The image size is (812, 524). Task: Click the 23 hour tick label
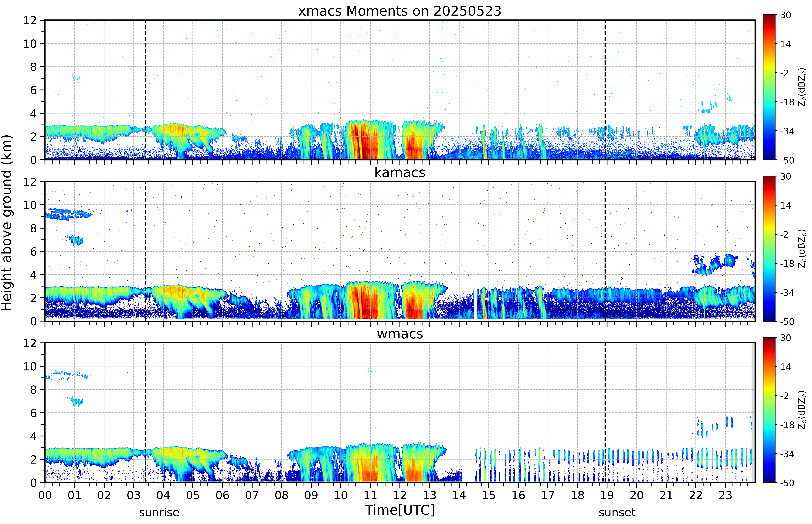[x=725, y=495]
